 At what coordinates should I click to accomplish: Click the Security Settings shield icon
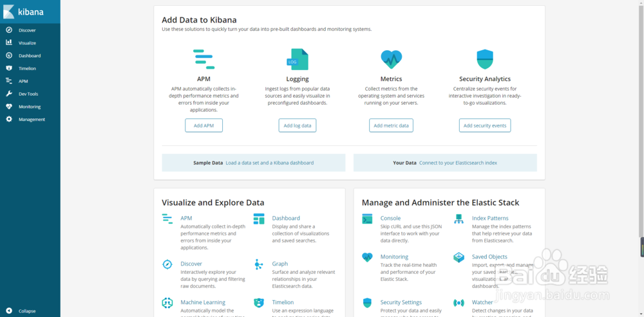click(367, 303)
